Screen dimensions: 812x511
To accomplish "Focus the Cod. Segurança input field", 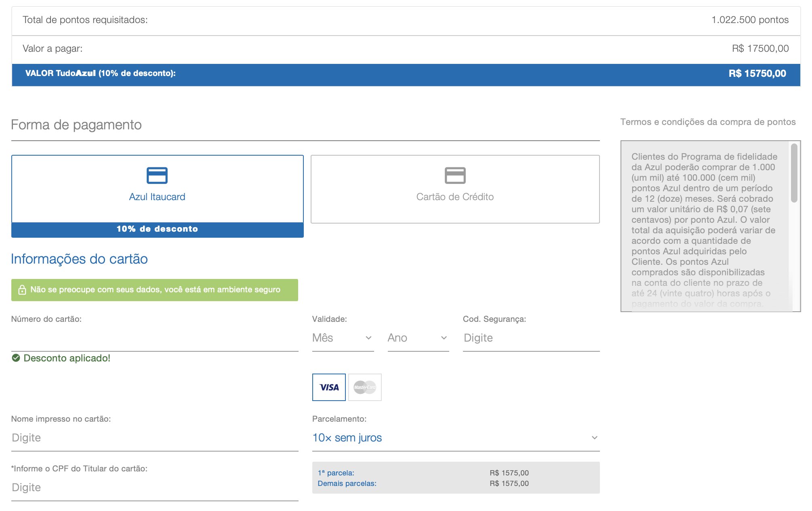I will pos(531,338).
